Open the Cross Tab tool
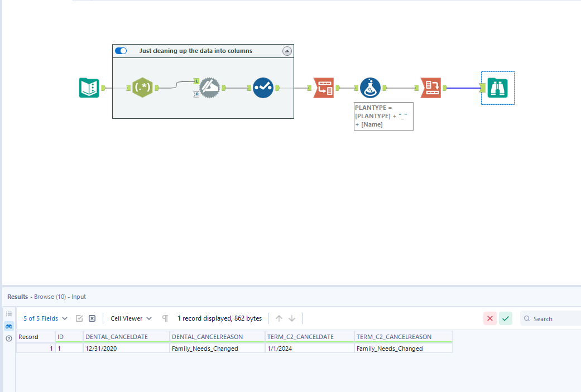The image size is (581, 392). click(430, 88)
